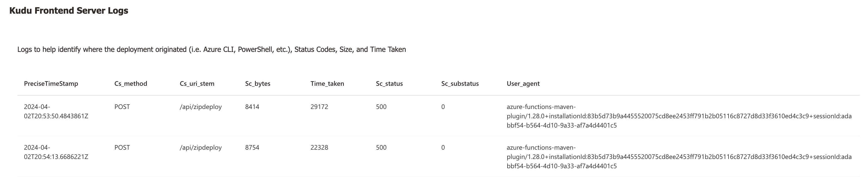Click the Kudu Frontend Server Logs heading

[69, 10]
